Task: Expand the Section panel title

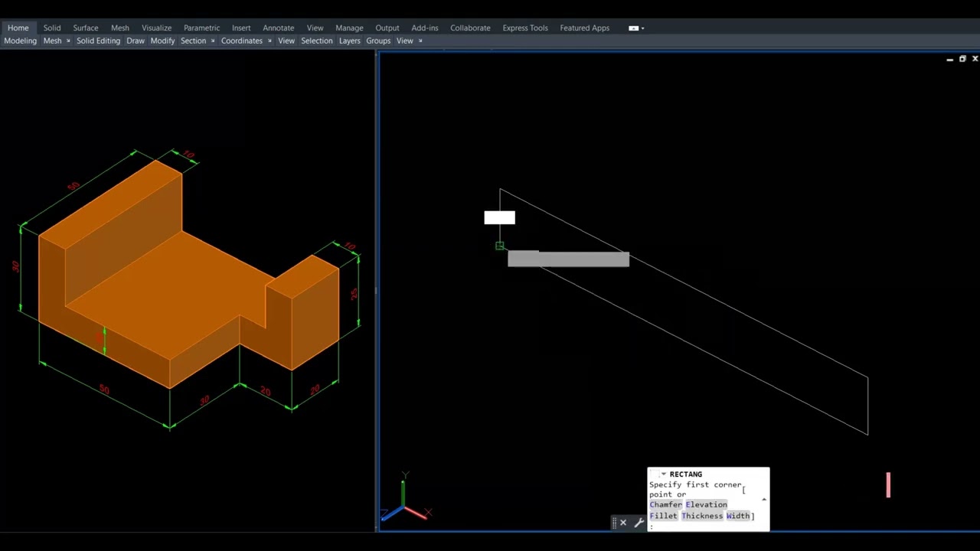Action: [194, 41]
